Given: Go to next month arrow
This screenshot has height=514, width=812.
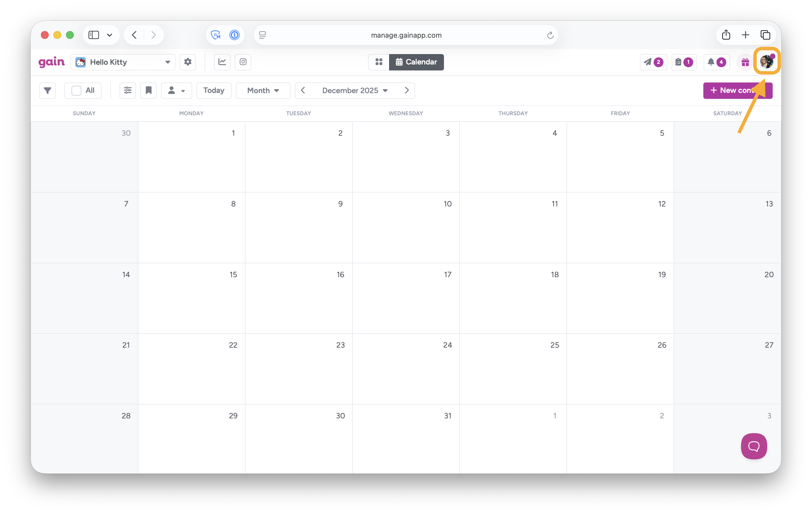Looking at the screenshot, I should [x=407, y=90].
